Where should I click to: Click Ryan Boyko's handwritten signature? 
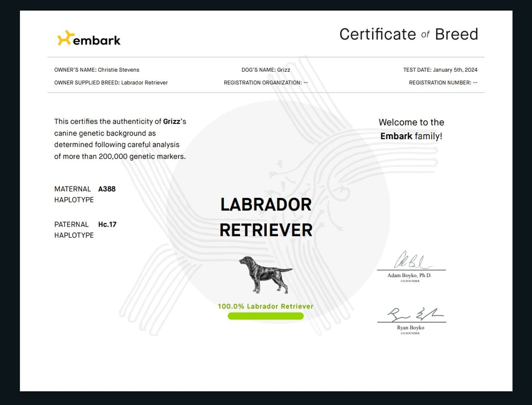coord(415,314)
